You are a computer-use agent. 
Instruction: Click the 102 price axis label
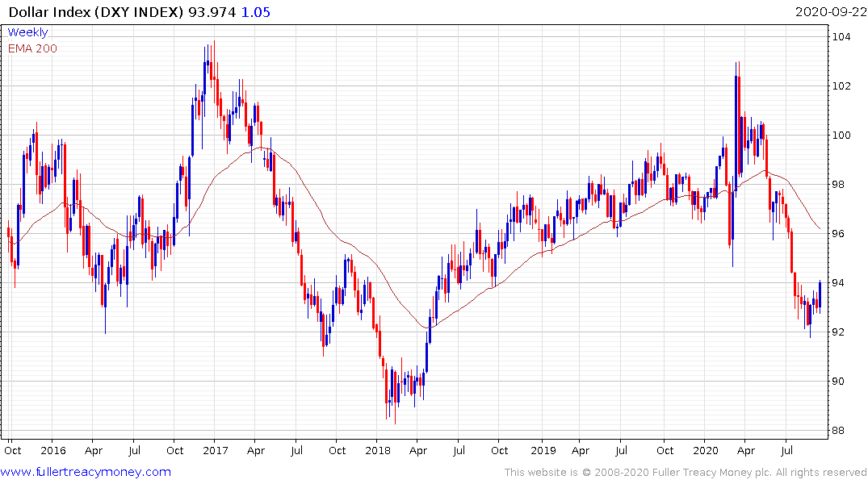click(841, 86)
